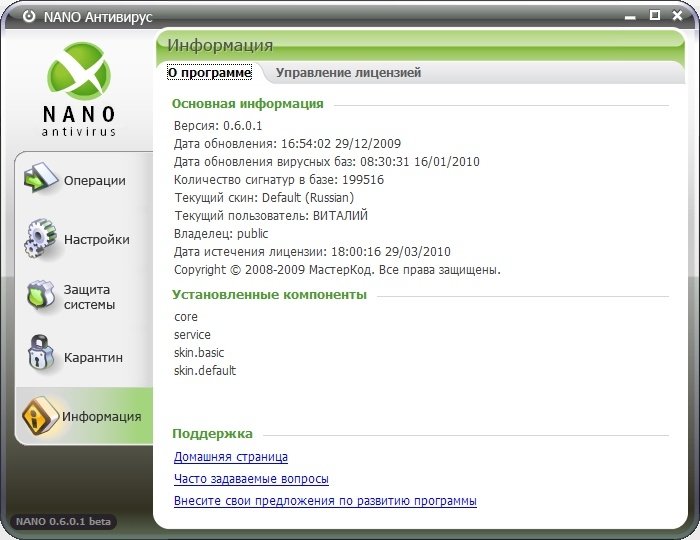
Task: Click the Версия: 0.6.0.1 line
Action: [218, 125]
